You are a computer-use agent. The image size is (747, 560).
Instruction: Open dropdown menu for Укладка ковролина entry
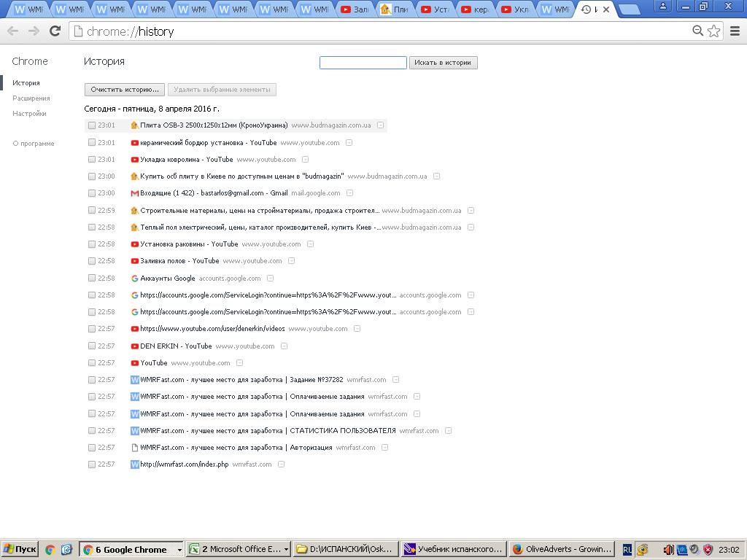(x=305, y=160)
